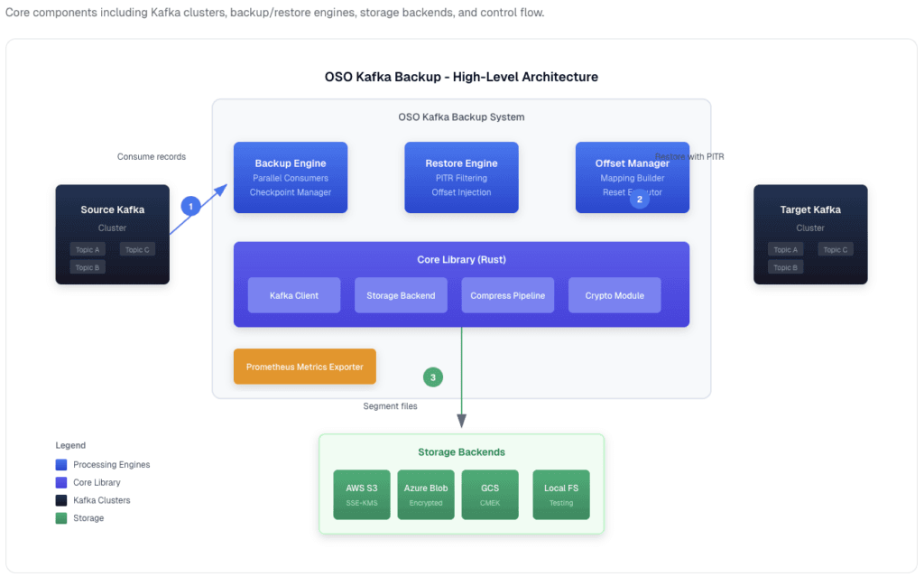Click the Offset Manager box title
The width and height of the screenshot is (924, 586).
pos(632,163)
